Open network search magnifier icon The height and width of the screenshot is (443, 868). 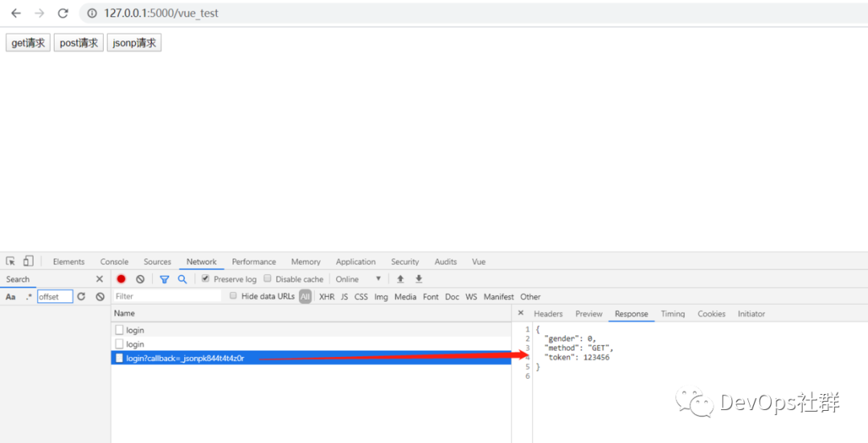[x=182, y=279]
